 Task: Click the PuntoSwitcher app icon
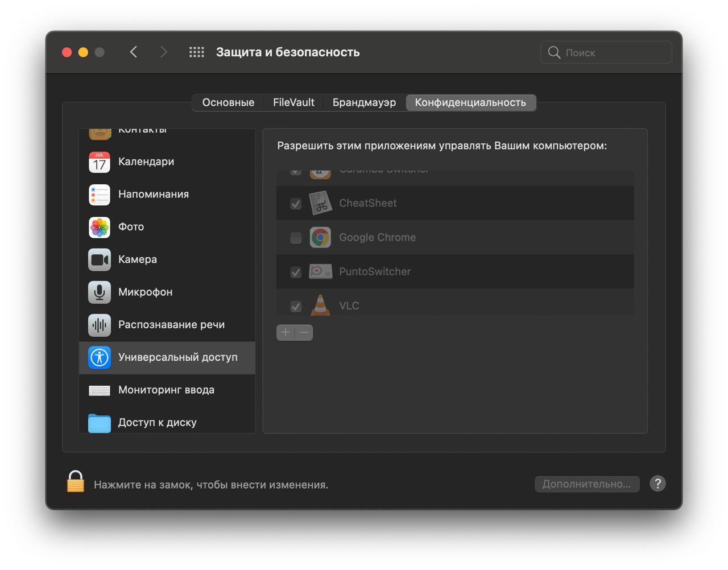click(320, 271)
